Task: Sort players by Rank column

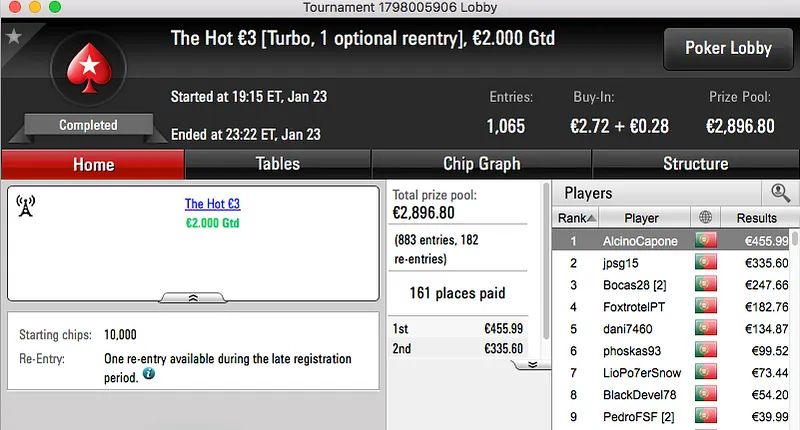Action: click(578, 218)
